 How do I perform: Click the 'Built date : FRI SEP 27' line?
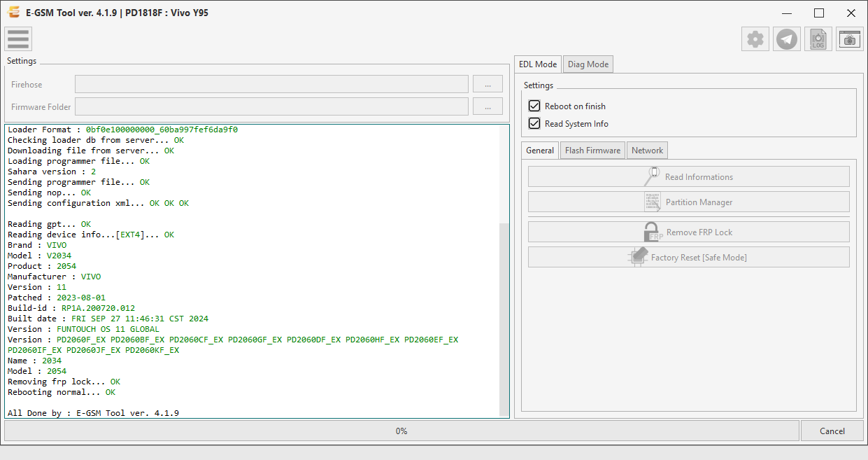pos(108,319)
